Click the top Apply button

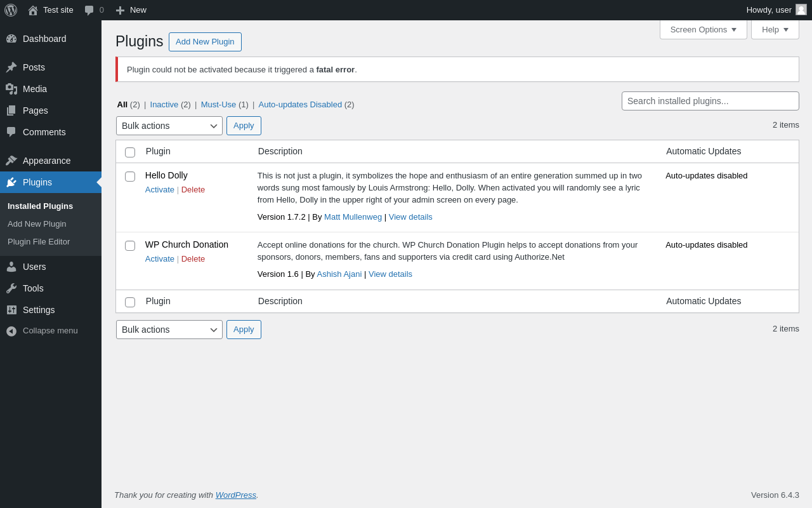coord(244,126)
